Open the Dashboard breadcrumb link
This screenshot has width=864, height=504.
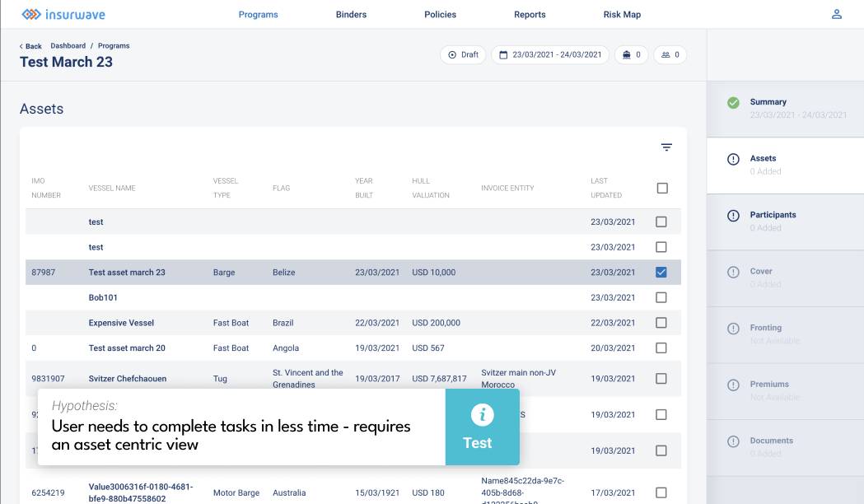[68, 46]
